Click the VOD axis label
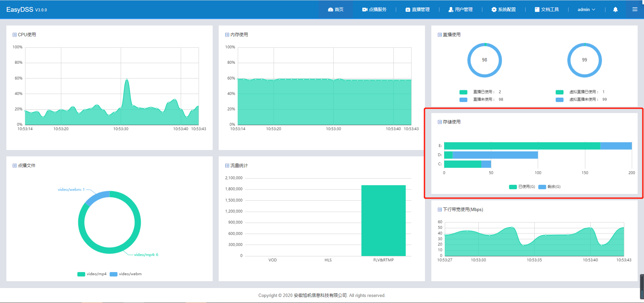 [x=273, y=260]
